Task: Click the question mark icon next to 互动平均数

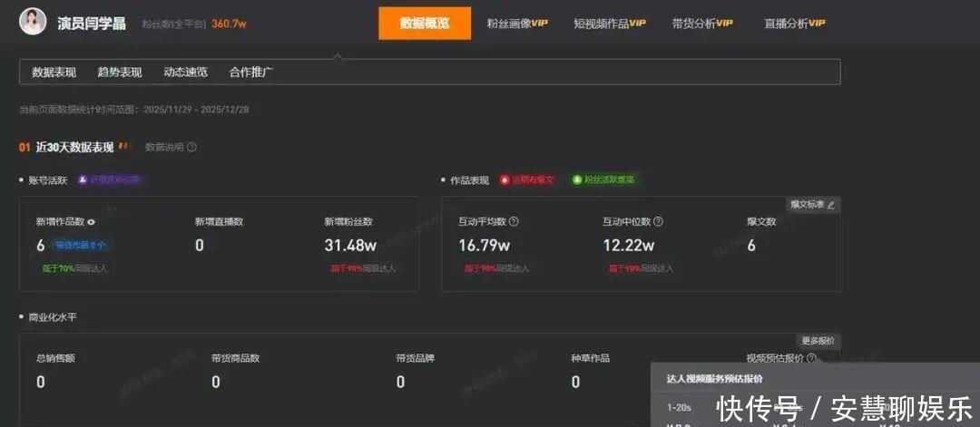Action: pyautogui.click(x=514, y=221)
